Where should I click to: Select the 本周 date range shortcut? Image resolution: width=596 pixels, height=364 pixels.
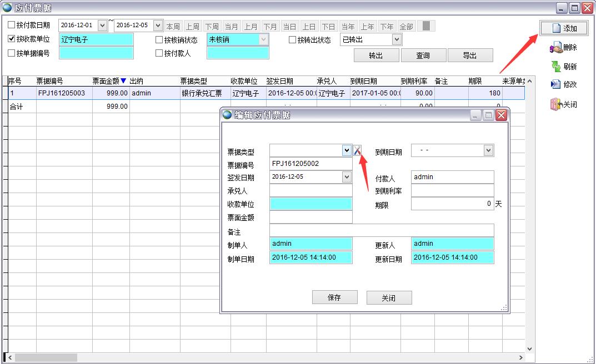[x=173, y=26]
